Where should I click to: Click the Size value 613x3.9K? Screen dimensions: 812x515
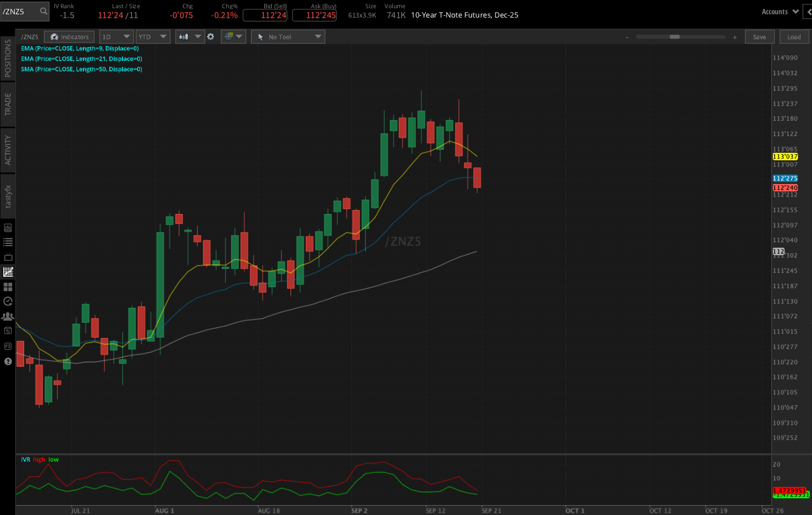click(362, 15)
